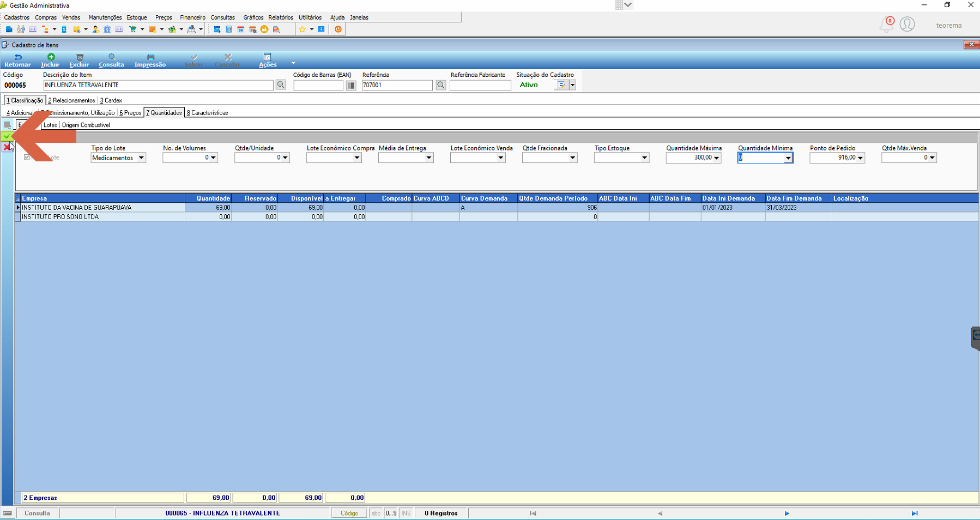Open the Lote Econômico Compra dropdown

point(357,158)
